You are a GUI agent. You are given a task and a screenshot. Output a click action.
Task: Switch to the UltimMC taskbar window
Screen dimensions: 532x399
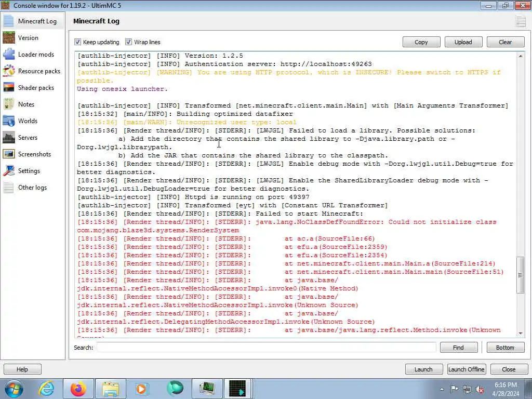click(x=237, y=389)
